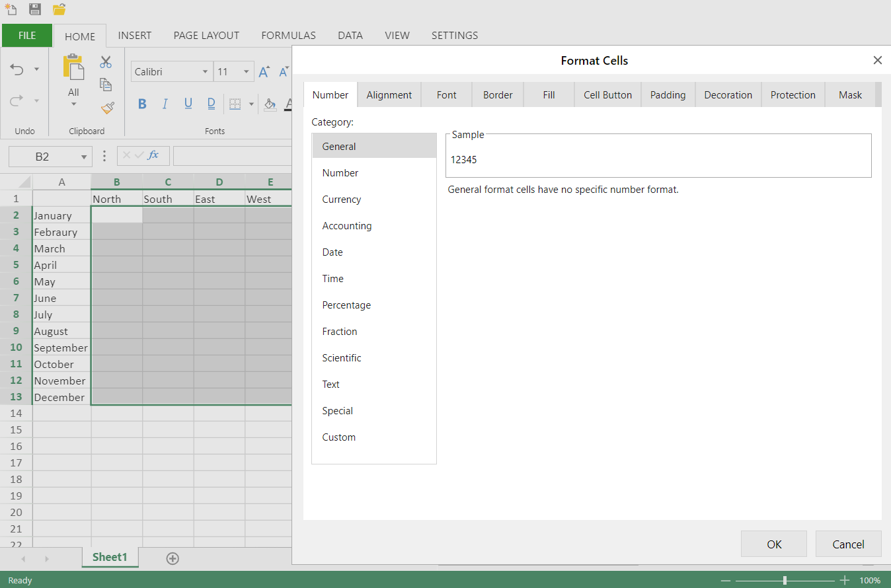
Task: Select the Accounting category
Action: 374,225
